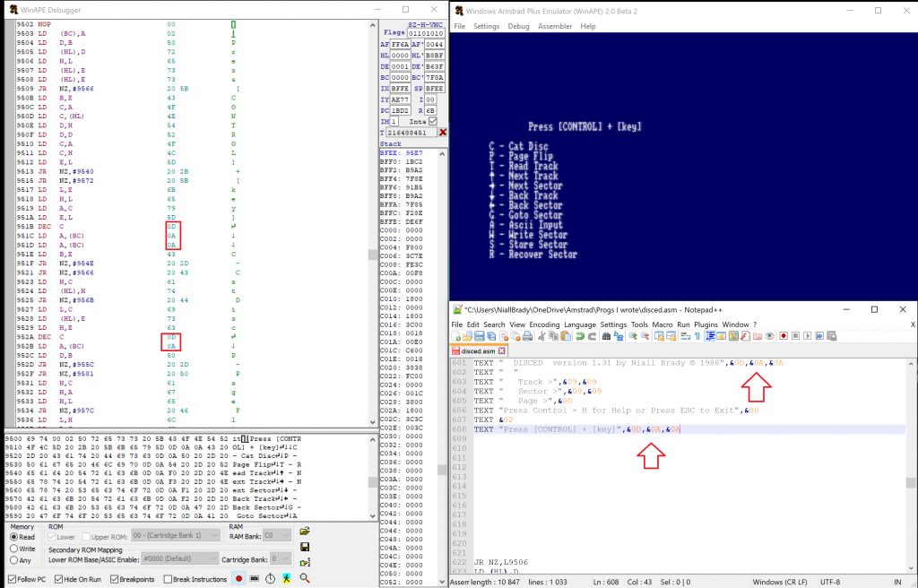Open Cartridge Bank 1 ROM dropdown
The image size is (918, 588).
click(175, 535)
